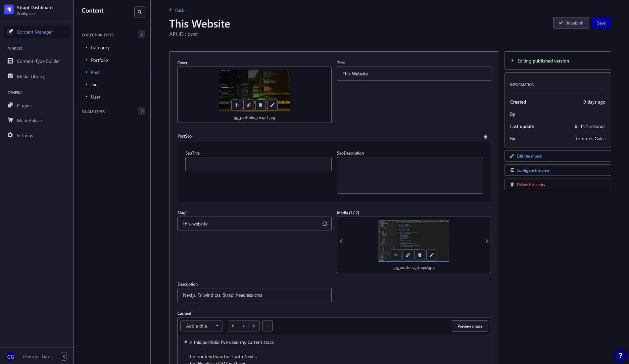Edit the Cover image gg_portfolio_strapi1.jpg
The image size is (629, 364).
pos(272,105)
